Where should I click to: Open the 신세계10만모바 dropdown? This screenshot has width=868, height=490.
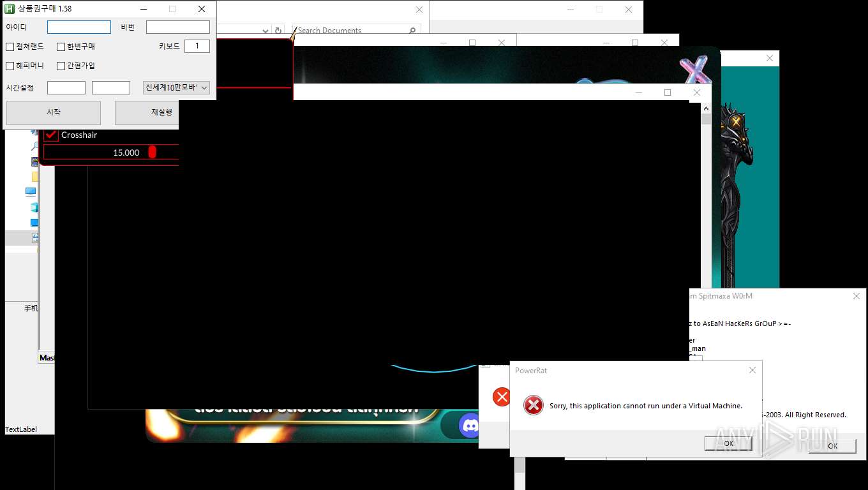pyautogui.click(x=176, y=87)
